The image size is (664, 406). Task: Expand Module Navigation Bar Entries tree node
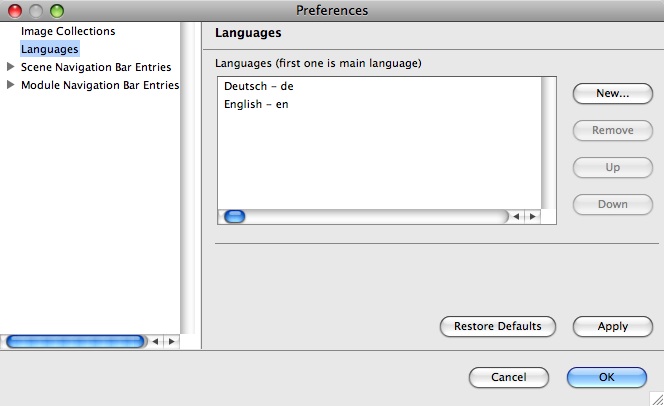[11, 85]
